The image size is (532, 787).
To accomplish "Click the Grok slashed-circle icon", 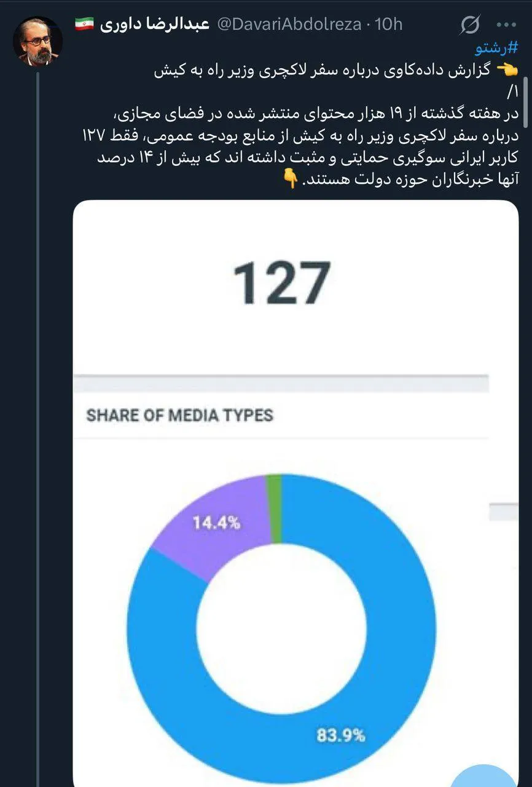I will 469,25.
